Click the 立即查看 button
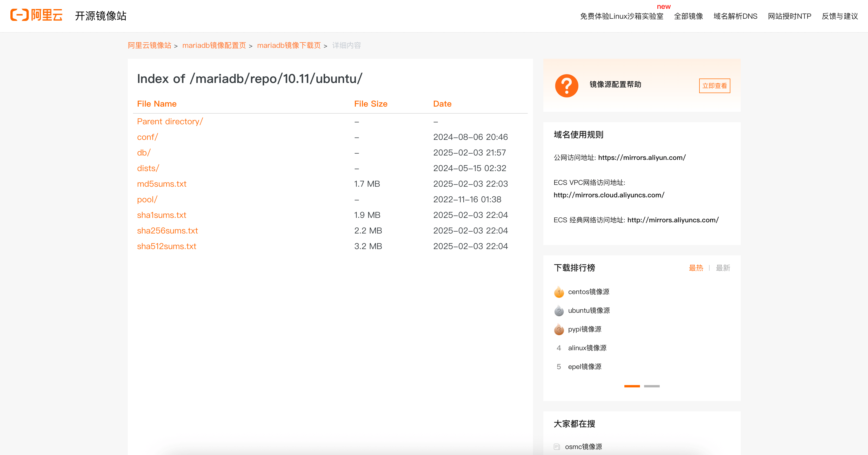The image size is (868, 455). click(714, 86)
